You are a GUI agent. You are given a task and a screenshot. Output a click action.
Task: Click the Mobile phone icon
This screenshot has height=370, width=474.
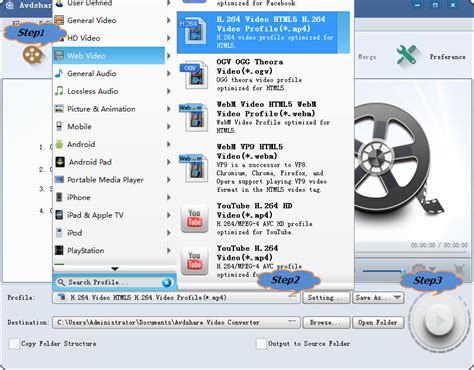pos(59,126)
